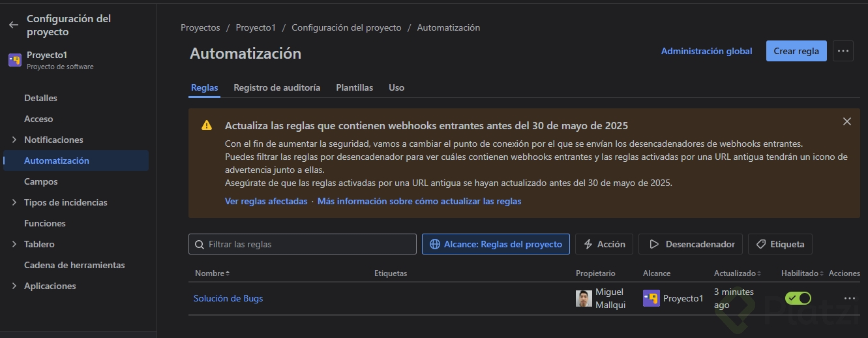The image size is (868, 338).
Task: Select Cadena de herramientas in the sidebar
Action: click(x=74, y=265)
